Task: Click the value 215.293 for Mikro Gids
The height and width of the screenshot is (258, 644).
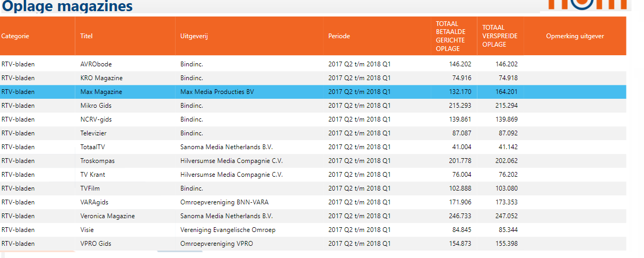Action: pyautogui.click(x=460, y=106)
